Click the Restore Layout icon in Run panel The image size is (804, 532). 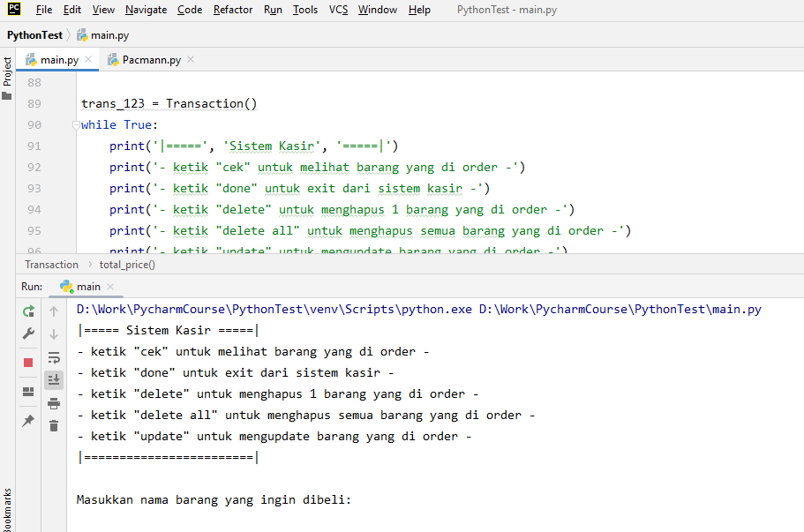tap(29, 392)
